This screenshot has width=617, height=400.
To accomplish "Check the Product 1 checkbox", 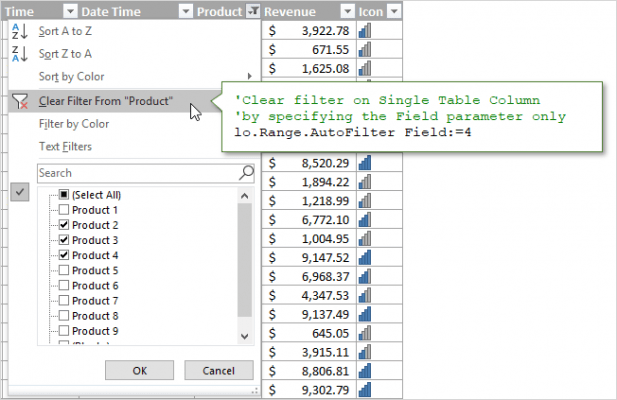I will (x=64, y=210).
